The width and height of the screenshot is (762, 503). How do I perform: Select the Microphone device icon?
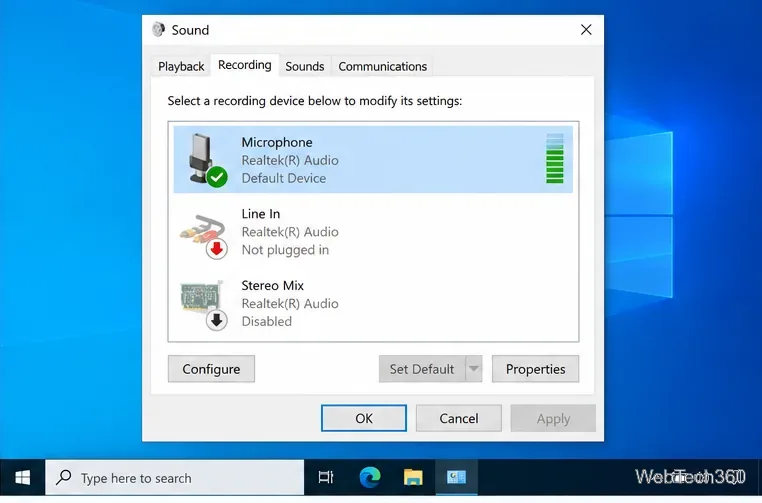(207, 160)
